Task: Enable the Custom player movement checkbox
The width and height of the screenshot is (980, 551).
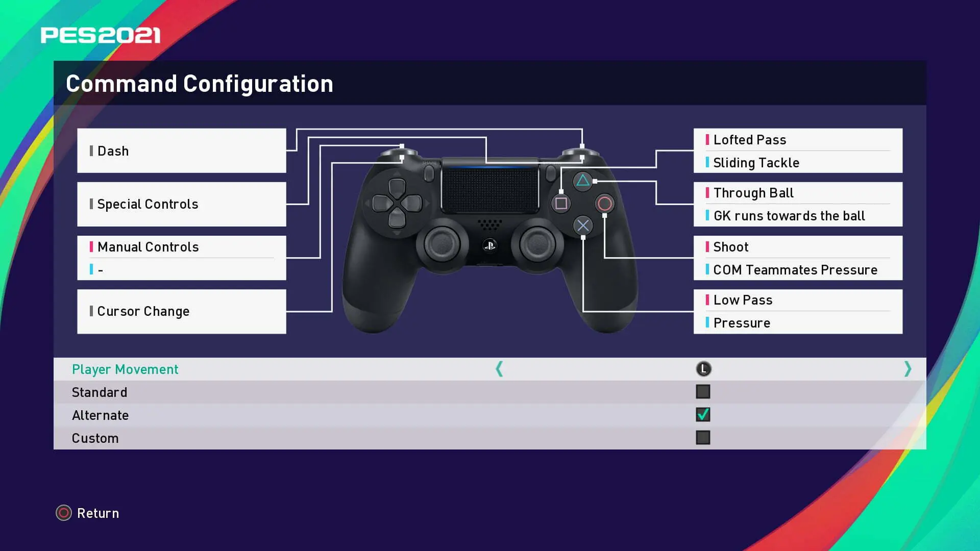Action: point(703,437)
